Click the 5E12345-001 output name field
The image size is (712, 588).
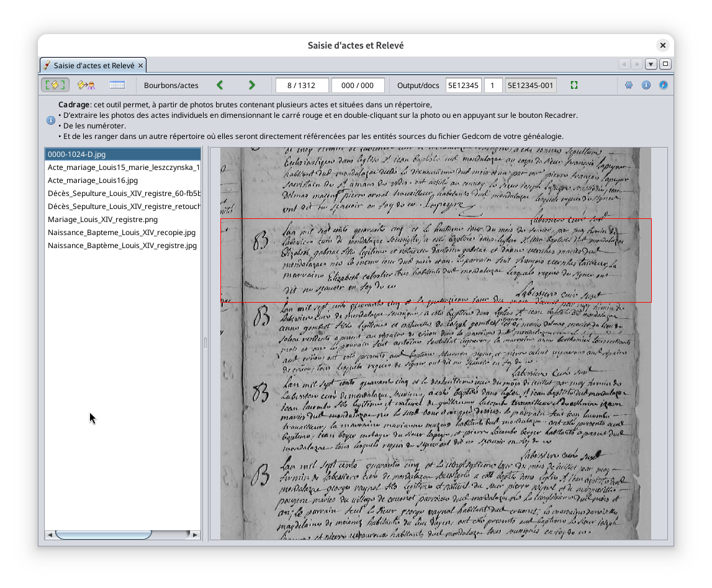[x=530, y=86]
